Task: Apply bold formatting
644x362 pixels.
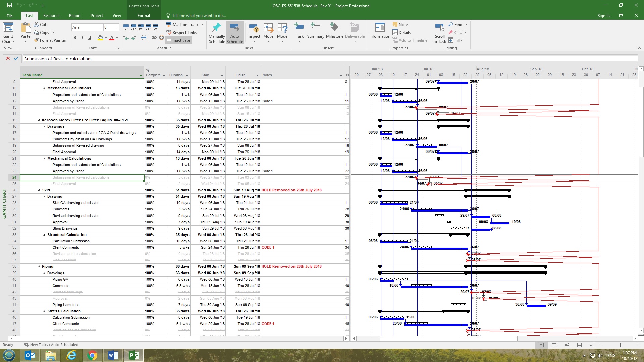Action: (75, 38)
